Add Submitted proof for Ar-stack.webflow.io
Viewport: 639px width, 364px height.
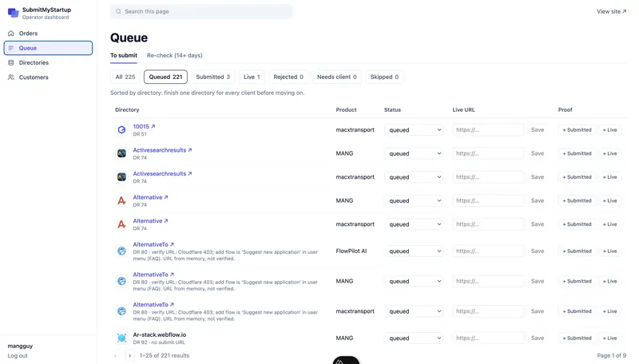point(577,338)
